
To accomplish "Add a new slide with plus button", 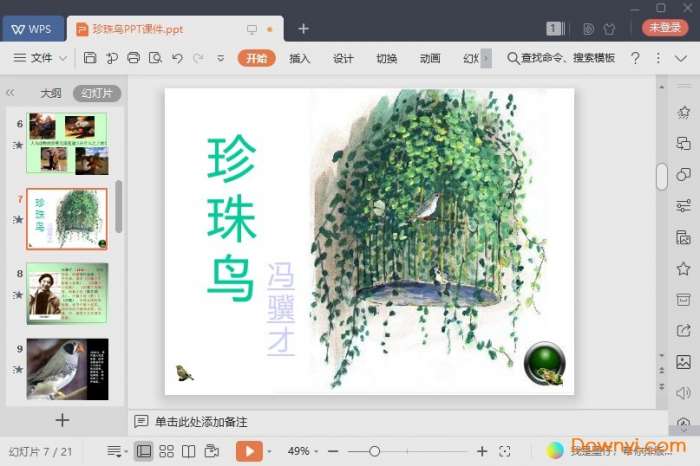I will [x=62, y=420].
